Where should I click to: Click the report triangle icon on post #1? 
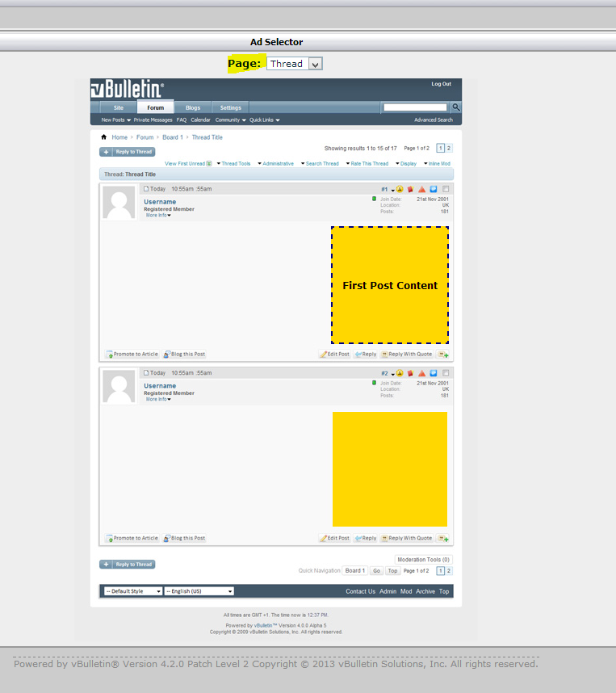(422, 189)
